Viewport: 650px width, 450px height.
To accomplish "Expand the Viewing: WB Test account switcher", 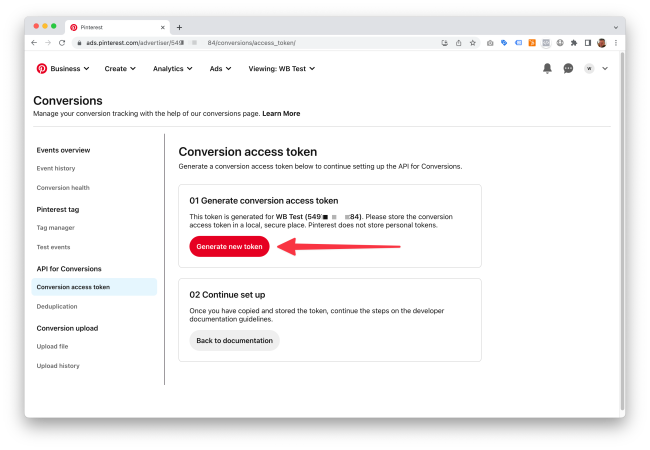I will click(282, 68).
